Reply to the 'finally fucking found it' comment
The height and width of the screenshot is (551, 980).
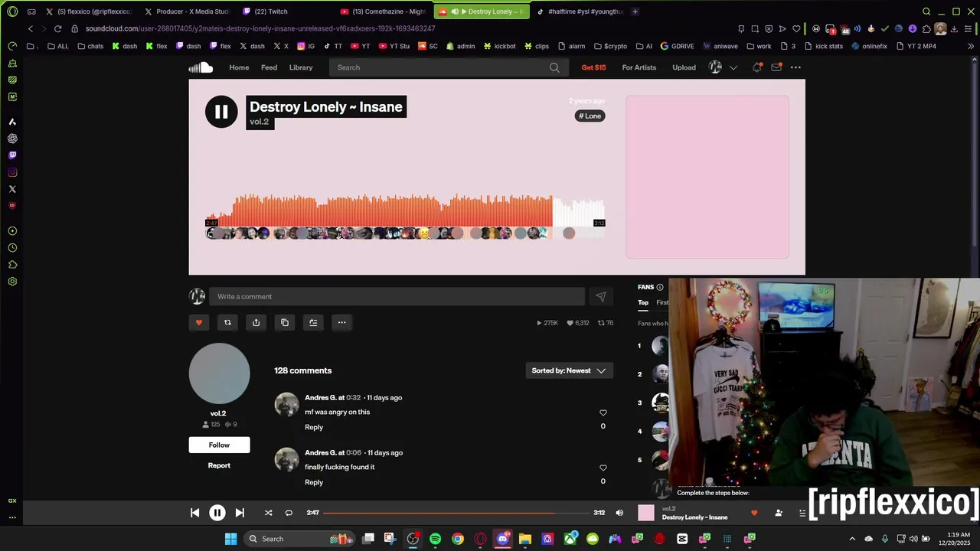tap(314, 482)
